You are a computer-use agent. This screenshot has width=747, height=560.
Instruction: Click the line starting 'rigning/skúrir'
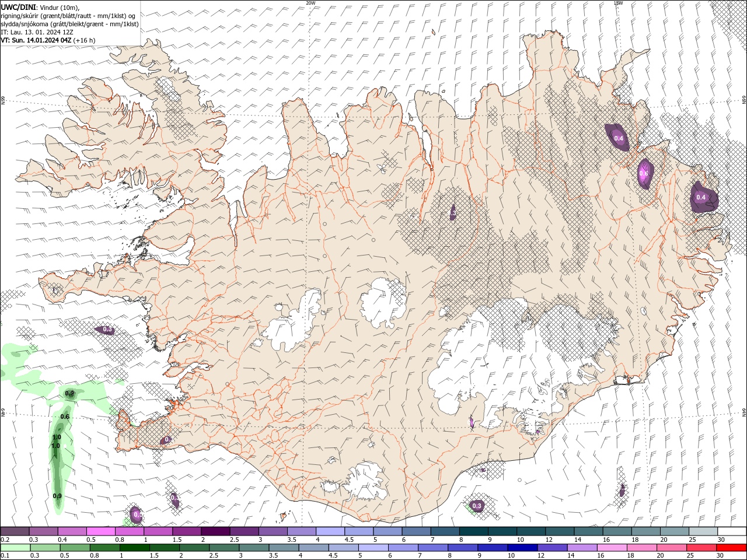coord(69,15)
